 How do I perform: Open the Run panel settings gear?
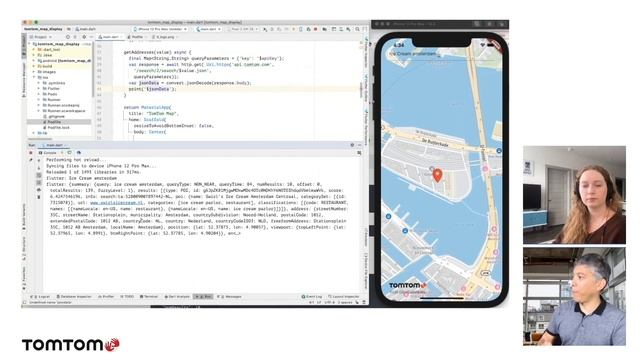pos(352,145)
